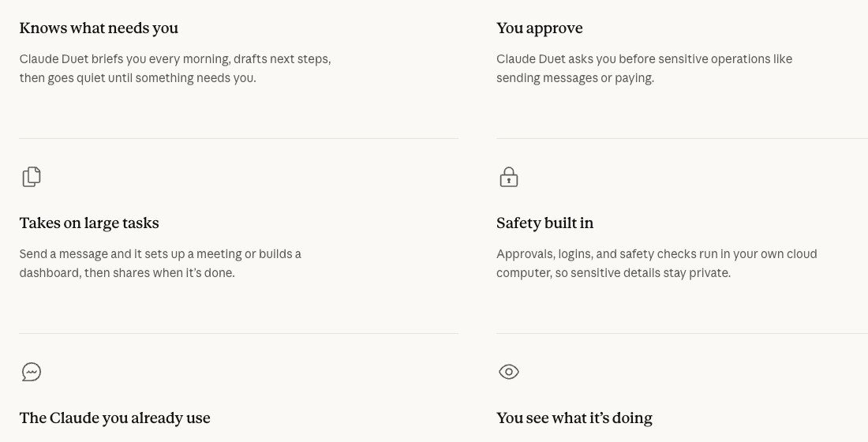Click the padlock safety icon
The width and height of the screenshot is (868, 442).
509,178
